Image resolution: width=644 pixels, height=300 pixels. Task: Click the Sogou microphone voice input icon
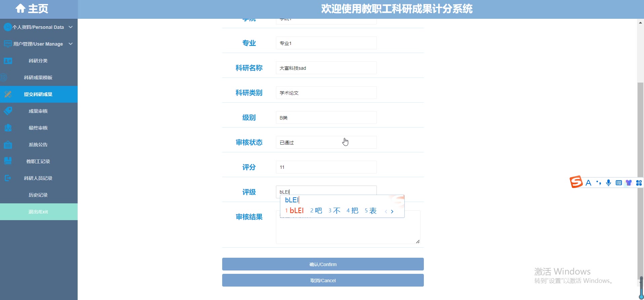tap(608, 183)
